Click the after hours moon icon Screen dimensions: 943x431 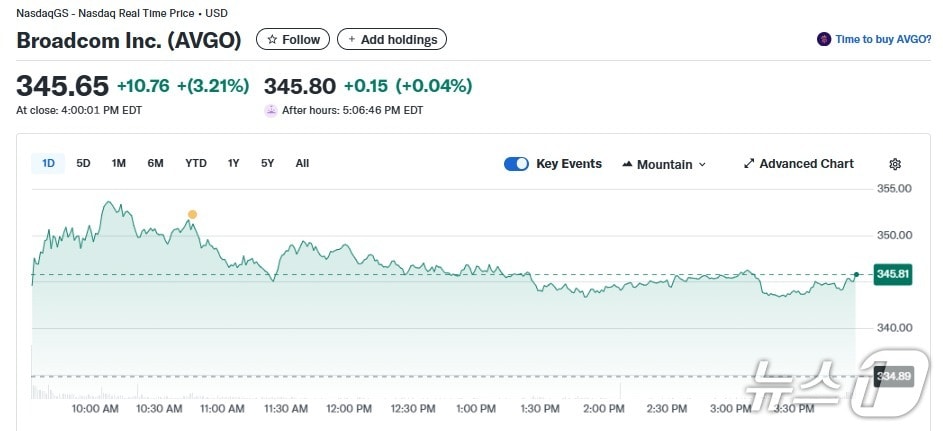pos(270,110)
